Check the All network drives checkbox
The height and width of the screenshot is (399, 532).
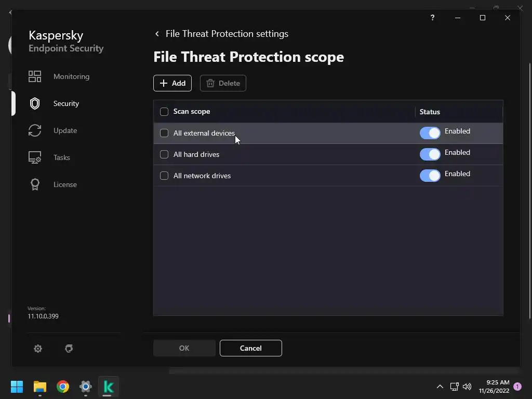click(164, 176)
